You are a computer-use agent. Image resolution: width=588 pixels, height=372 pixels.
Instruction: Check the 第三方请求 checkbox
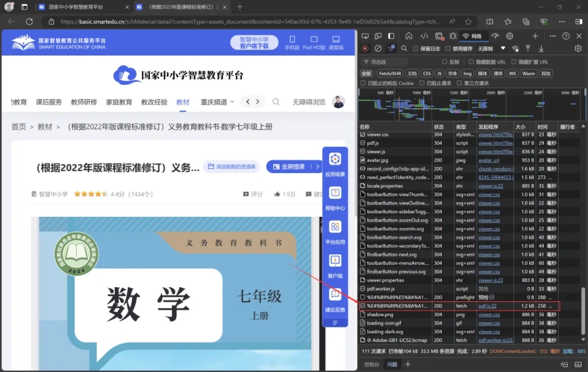[460, 83]
